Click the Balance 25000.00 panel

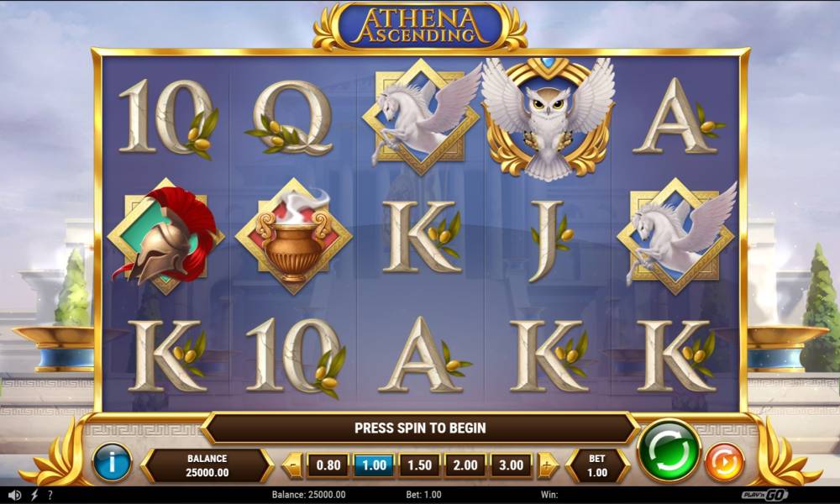pyautogui.click(x=207, y=465)
